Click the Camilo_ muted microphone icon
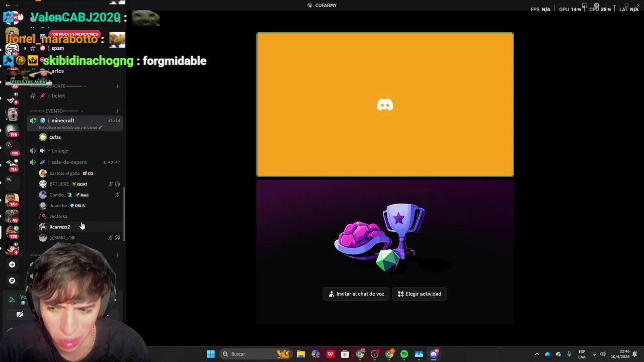The image size is (644, 362). click(117, 195)
